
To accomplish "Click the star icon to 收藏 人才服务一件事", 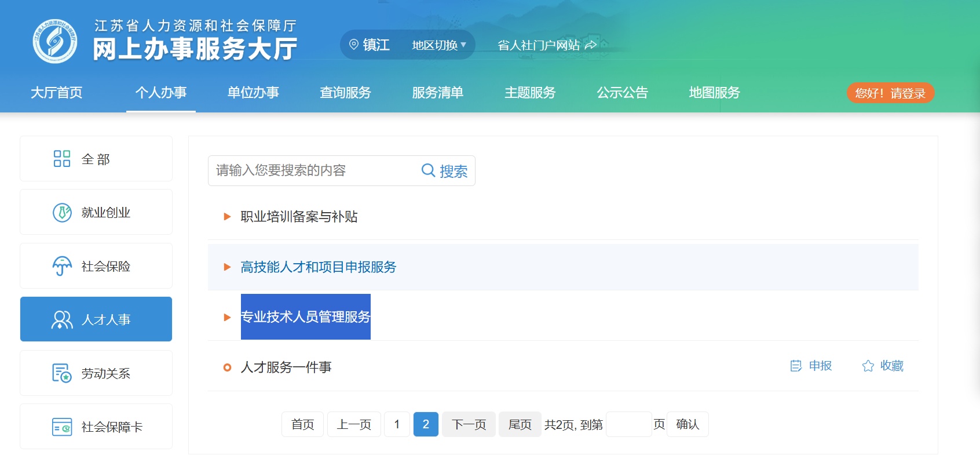I will pyautogui.click(x=868, y=366).
